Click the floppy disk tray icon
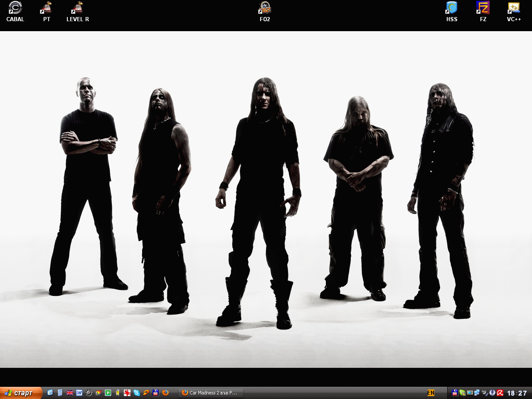532x399 pixels. 455,393
